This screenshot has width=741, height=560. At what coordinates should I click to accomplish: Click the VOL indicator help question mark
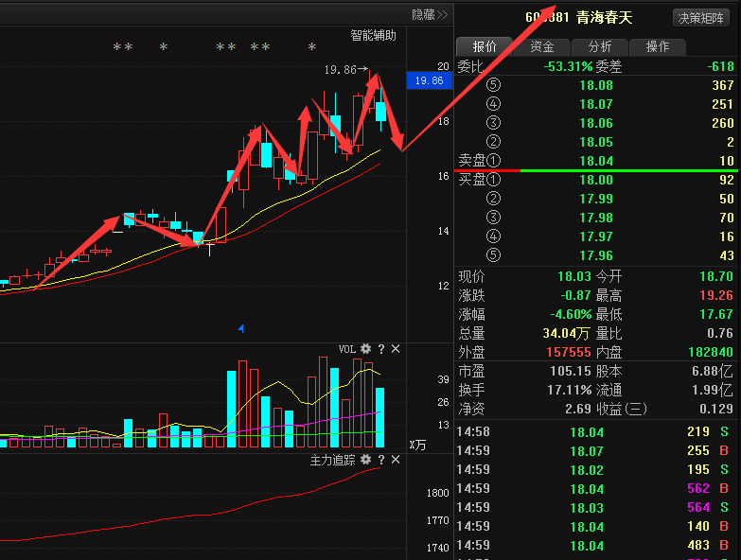click(381, 349)
